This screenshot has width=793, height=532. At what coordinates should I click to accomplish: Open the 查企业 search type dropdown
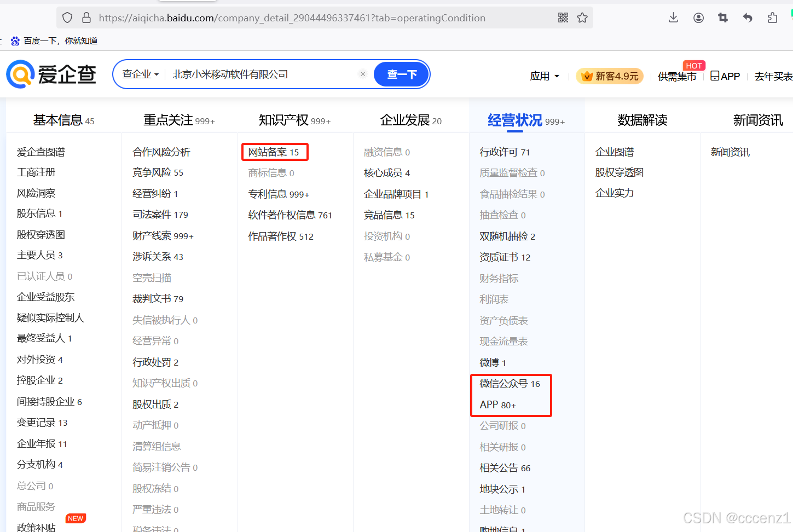pyautogui.click(x=140, y=74)
